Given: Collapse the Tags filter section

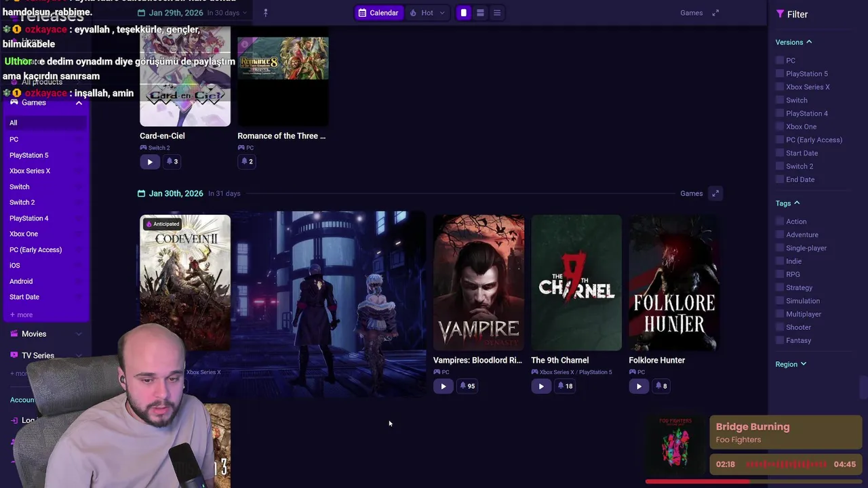Looking at the screenshot, I should tap(787, 203).
